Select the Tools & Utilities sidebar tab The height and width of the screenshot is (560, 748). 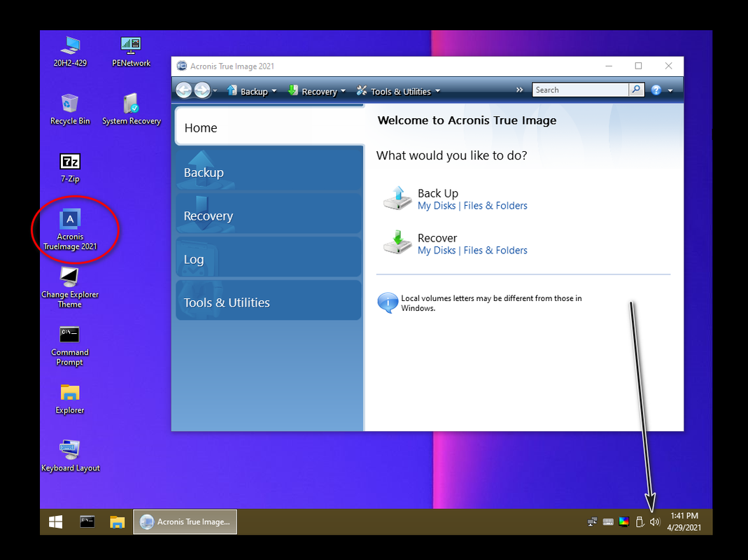[x=269, y=300]
